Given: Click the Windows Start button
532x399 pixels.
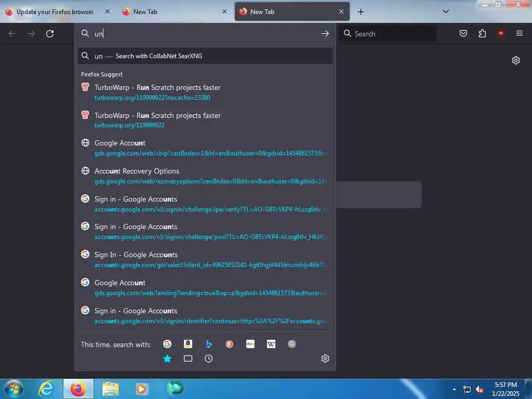Looking at the screenshot, I should [14, 389].
